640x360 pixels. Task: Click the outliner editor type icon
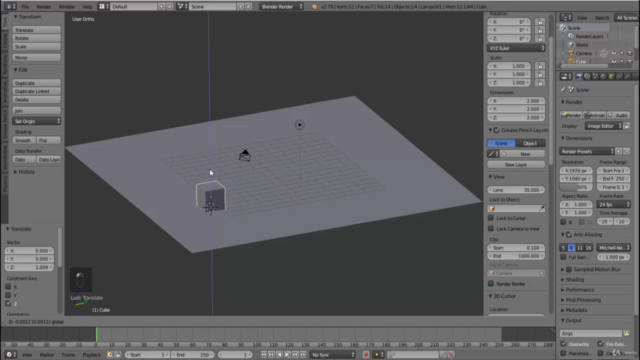566,18
